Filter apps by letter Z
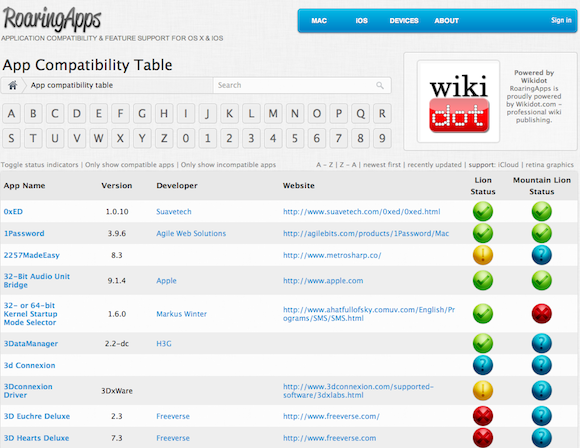This screenshot has height=448, width=580. pos(164,138)
